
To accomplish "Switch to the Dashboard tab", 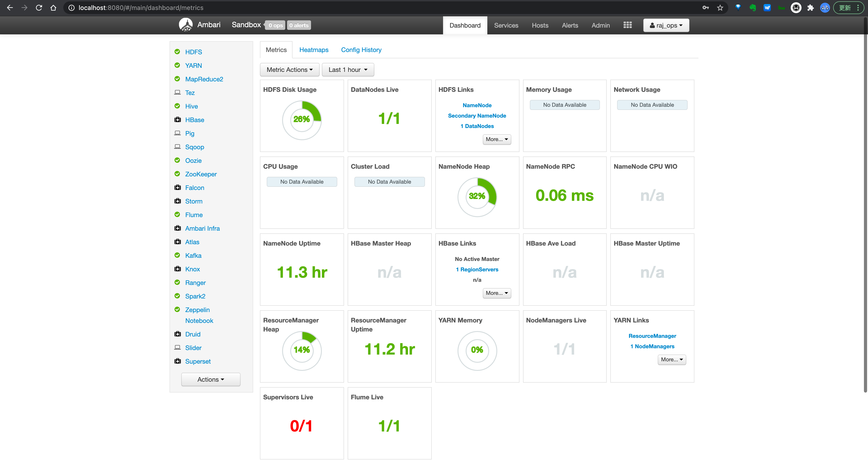I will [x=465, y=25].
